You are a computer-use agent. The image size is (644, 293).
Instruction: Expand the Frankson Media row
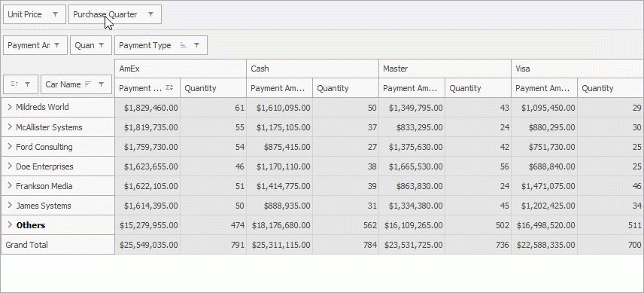(x=10, y=186)
